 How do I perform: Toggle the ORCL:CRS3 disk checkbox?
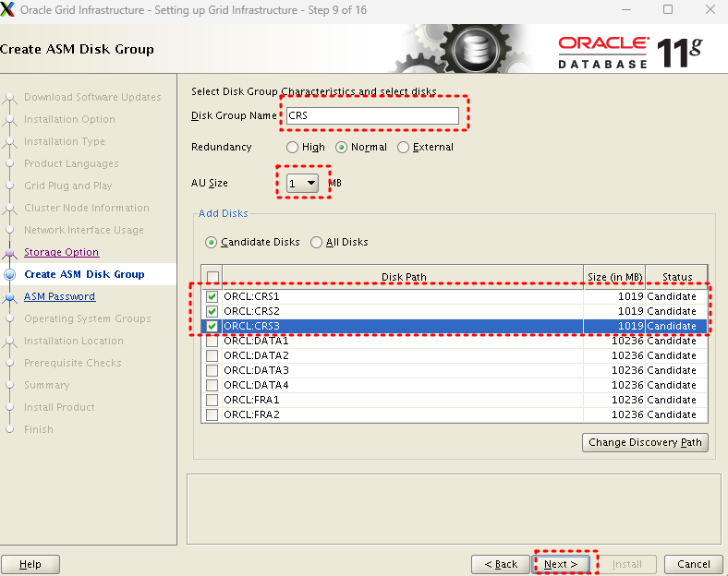[212, 326]
